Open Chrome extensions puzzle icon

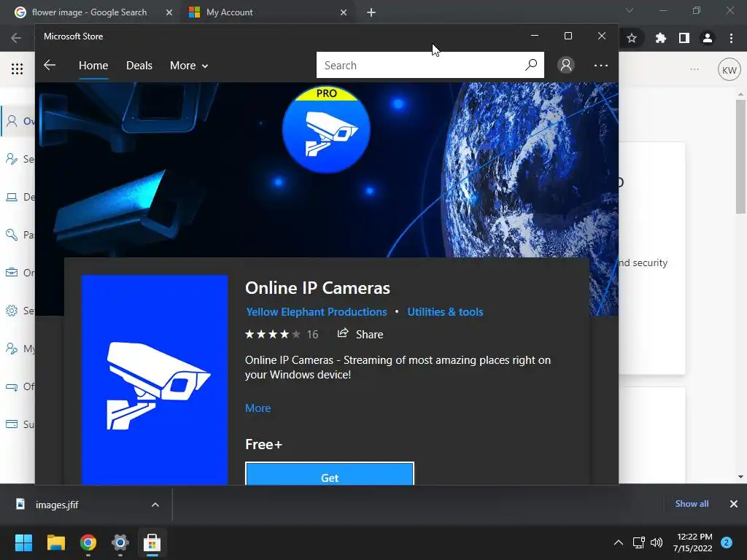(660, 38)
